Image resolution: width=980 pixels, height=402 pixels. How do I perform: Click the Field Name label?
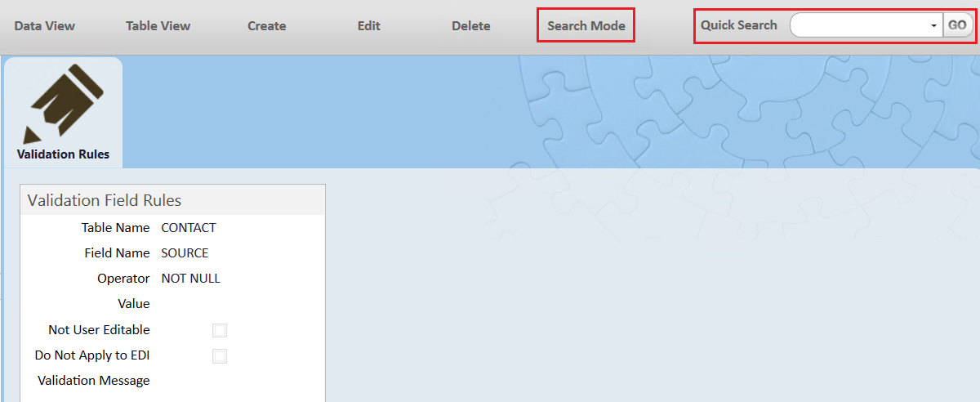point(118,253)
